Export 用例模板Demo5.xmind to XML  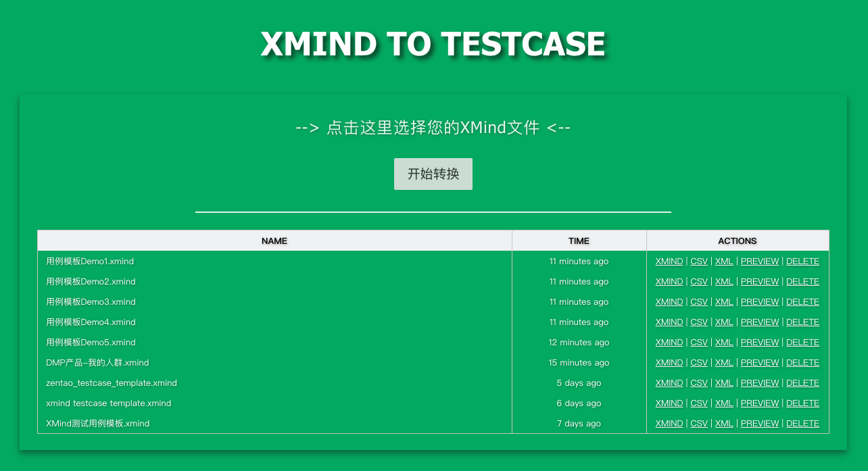tap(724, 342)
